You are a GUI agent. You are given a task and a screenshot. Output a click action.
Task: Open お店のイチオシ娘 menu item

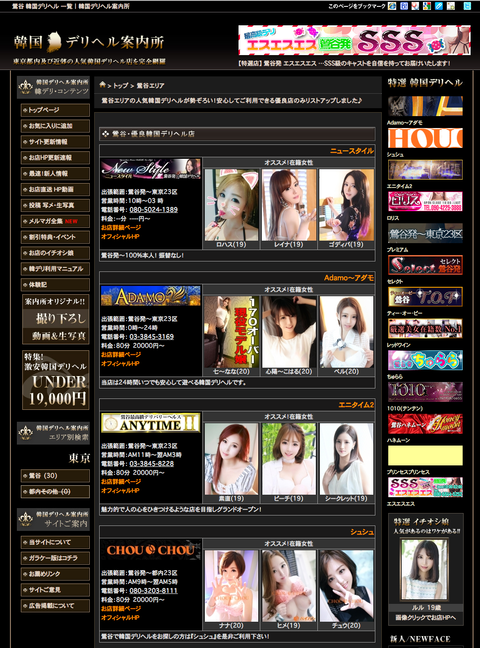(55, 253)
